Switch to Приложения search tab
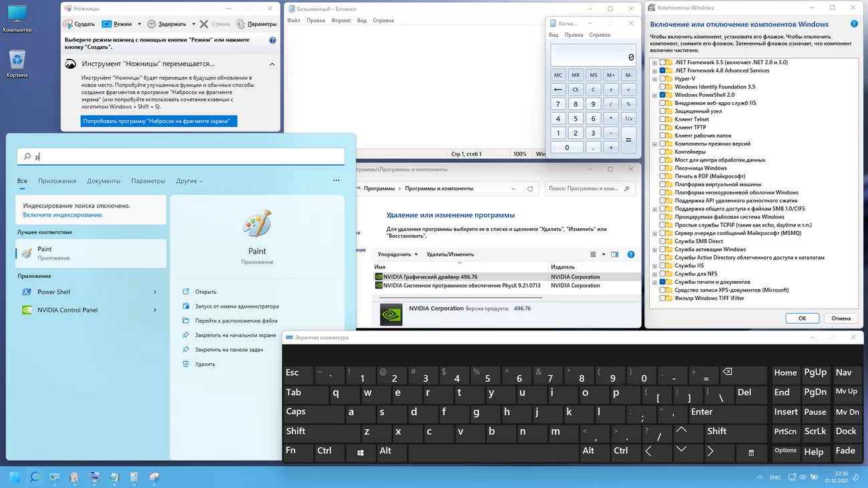Image resolution: width=868 pixels, height=488 pixels. click(57, 181)
